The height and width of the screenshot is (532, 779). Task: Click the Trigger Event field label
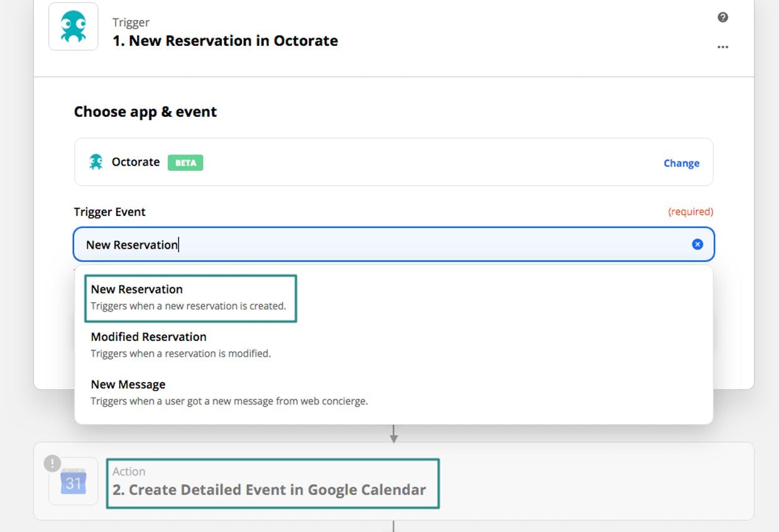[109, 212]
